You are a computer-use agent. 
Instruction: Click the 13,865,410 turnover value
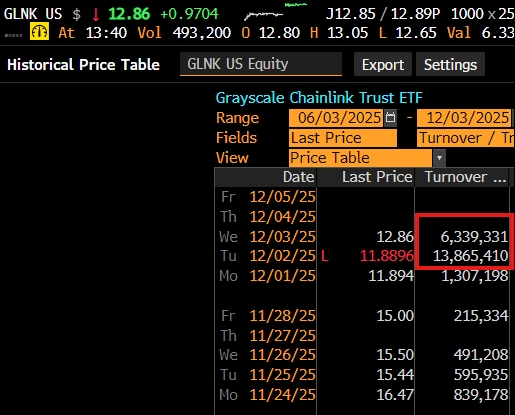tap(471, 256)
